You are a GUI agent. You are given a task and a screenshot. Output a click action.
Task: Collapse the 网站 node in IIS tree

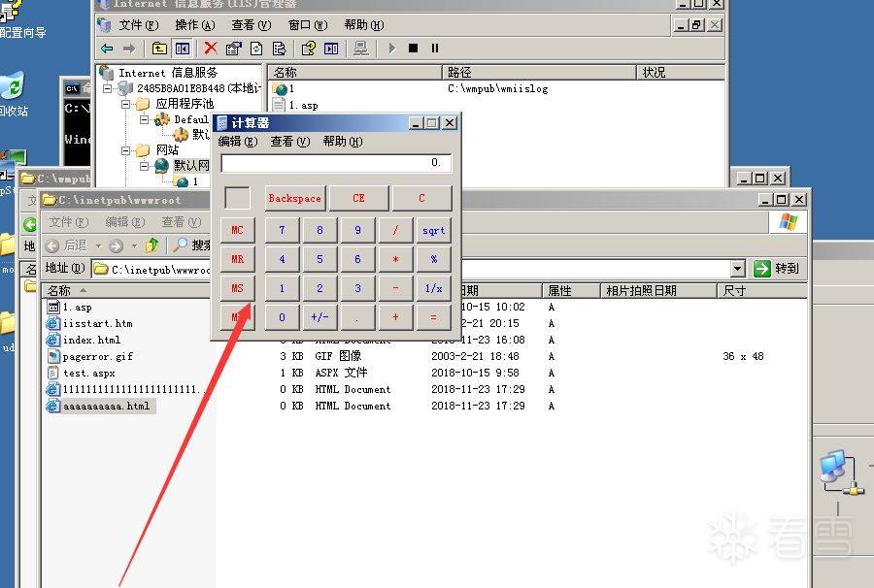126,150
